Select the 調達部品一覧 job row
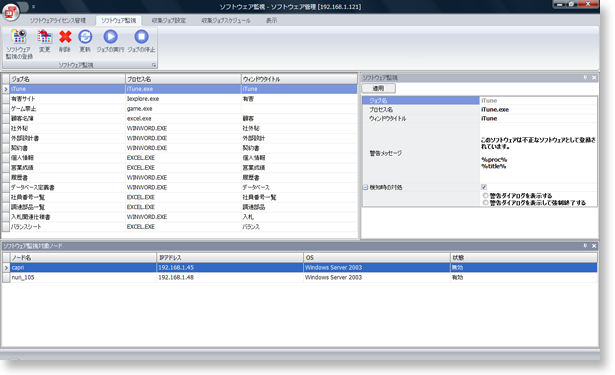This screenshot has width=615, height=375. [183, 207]
